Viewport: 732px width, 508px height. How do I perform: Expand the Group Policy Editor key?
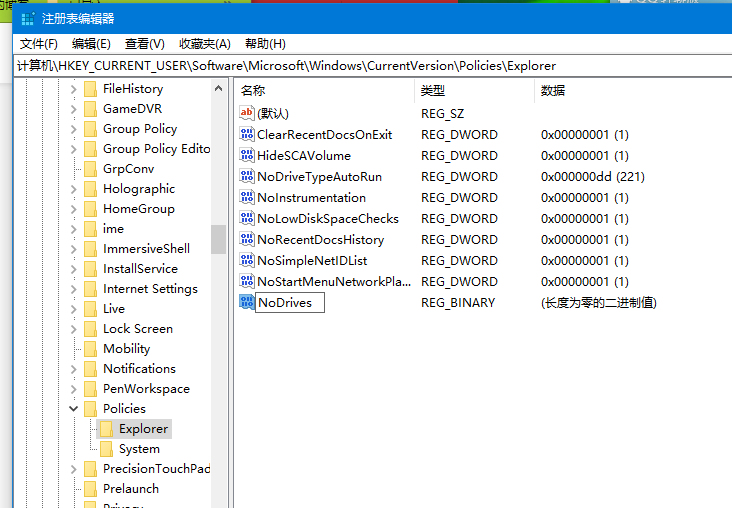[x=73, y=149]
